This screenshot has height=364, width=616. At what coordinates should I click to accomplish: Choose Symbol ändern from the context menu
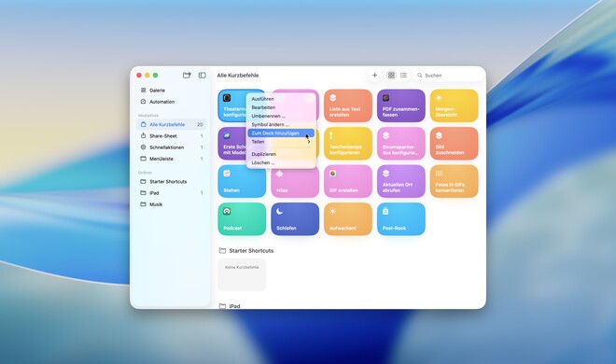click(281, 124)
